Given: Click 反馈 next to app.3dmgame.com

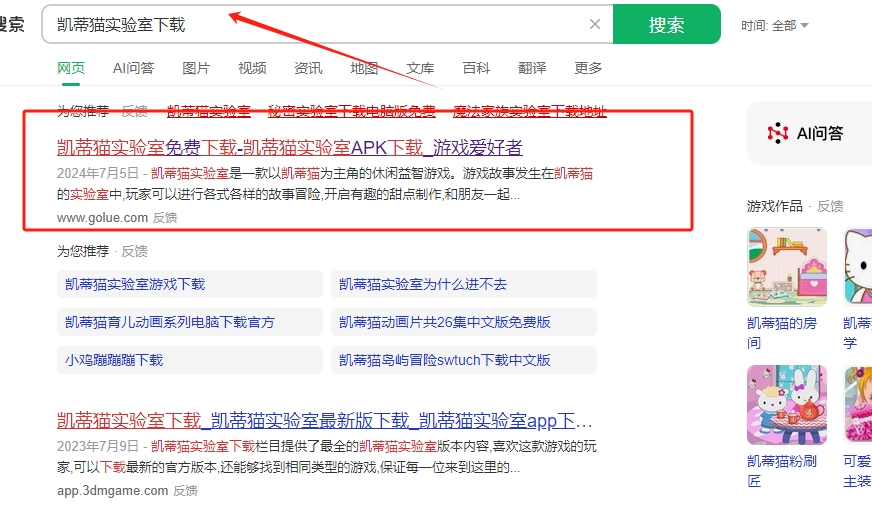Looking at the screenshot, I should [185, 490].
